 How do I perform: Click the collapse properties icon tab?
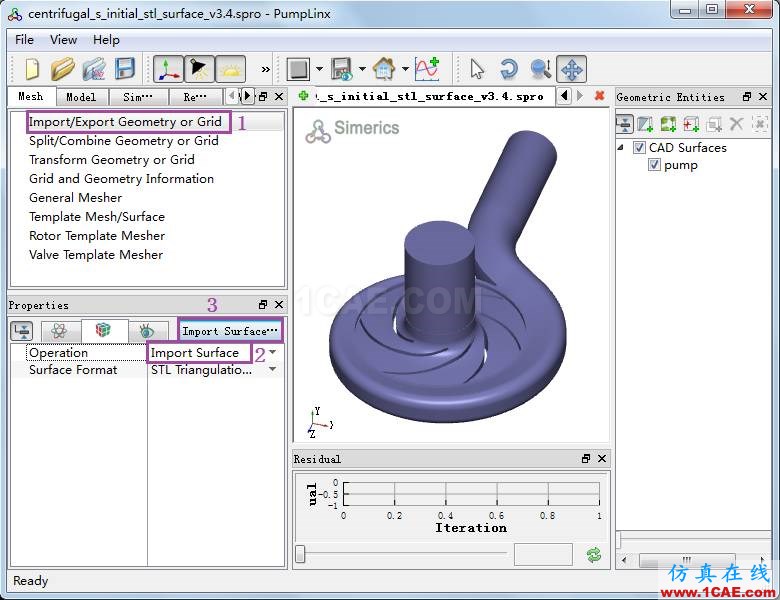[x=22, y=331]
